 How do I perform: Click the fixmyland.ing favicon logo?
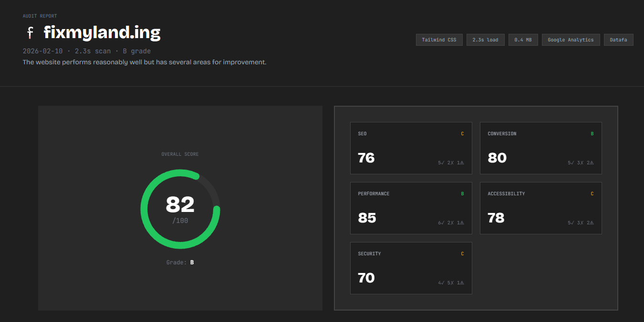tap(31, 33)
